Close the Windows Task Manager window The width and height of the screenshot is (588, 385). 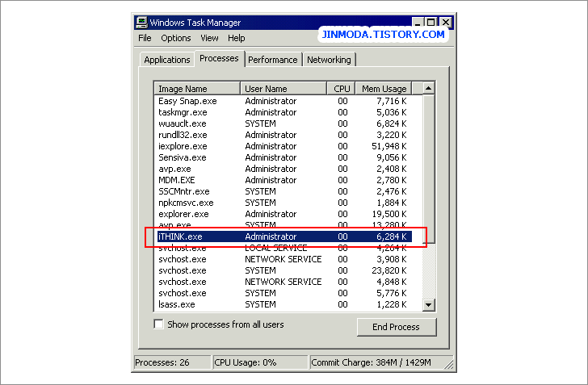(x=446, y=23)
